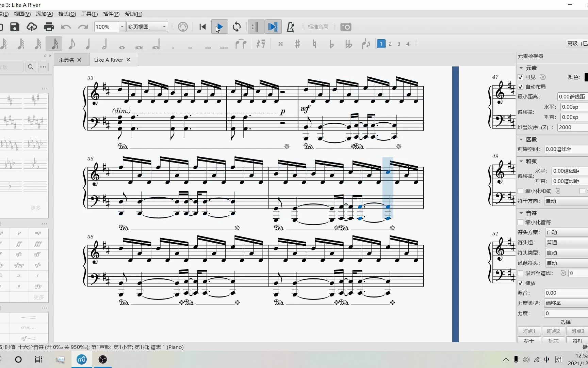
Task: Select the eighth note duration
Action: click(x=71, y=44)
